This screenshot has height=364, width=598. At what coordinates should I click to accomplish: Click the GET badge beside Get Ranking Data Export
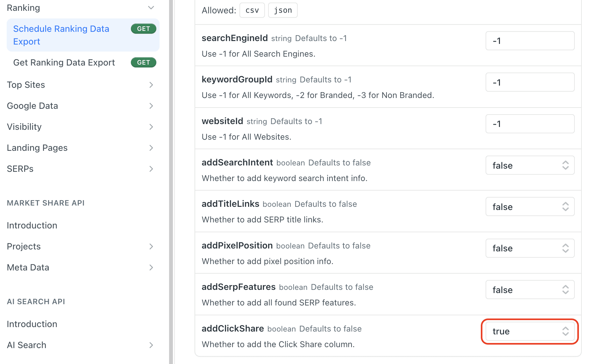pyautogui.click(x=143, y=62)
